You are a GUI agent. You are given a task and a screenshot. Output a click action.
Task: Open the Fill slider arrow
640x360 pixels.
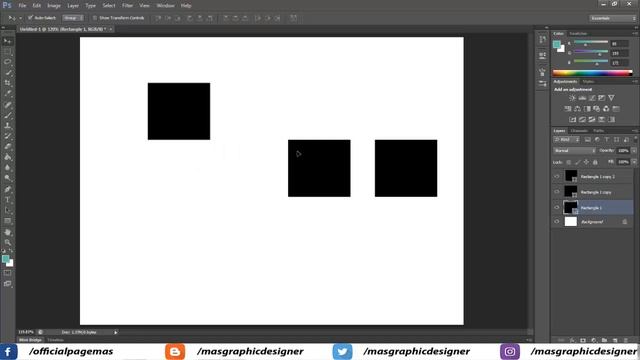pyautogui.click(x=634, y=162)
